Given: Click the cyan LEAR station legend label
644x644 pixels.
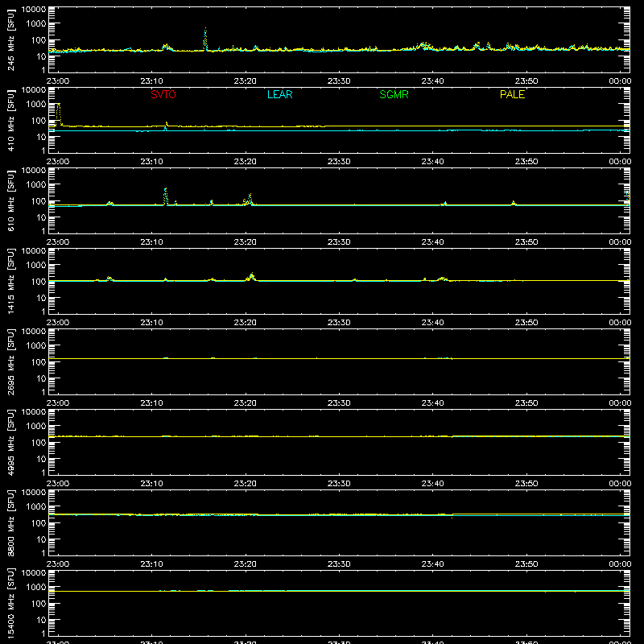Looking at the screenshot, I should (x=279, y=94).
